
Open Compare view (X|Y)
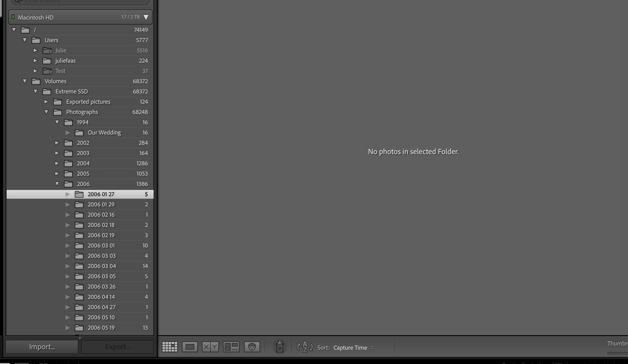[210, 347]
